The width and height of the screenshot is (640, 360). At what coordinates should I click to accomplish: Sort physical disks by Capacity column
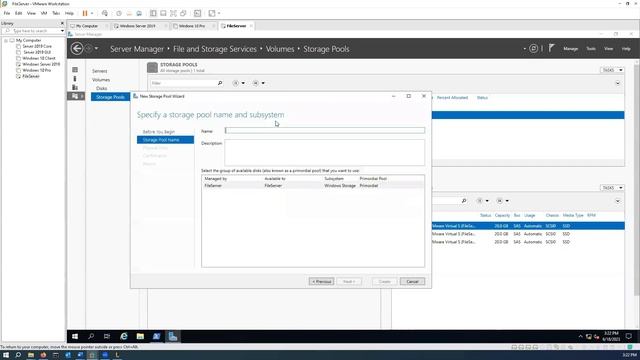502,215
